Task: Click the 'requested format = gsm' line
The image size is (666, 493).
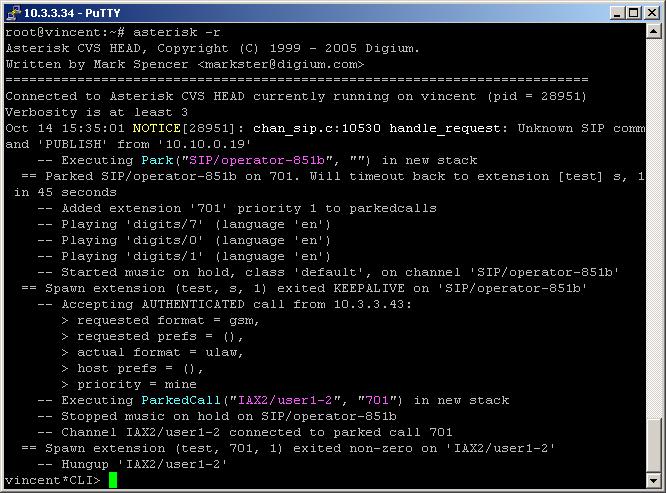Action: coord(160,320)
